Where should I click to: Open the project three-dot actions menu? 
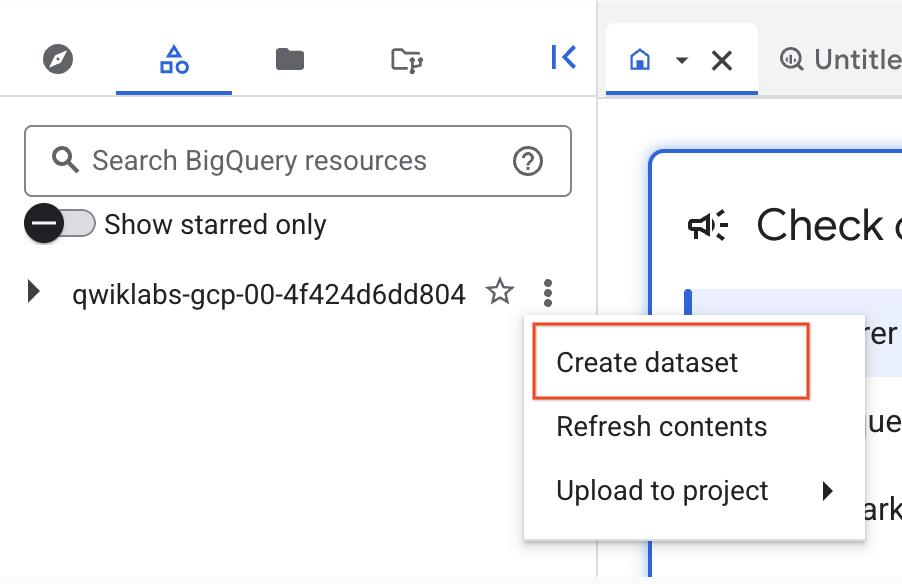pyautogui.click(x=548, y=293)
